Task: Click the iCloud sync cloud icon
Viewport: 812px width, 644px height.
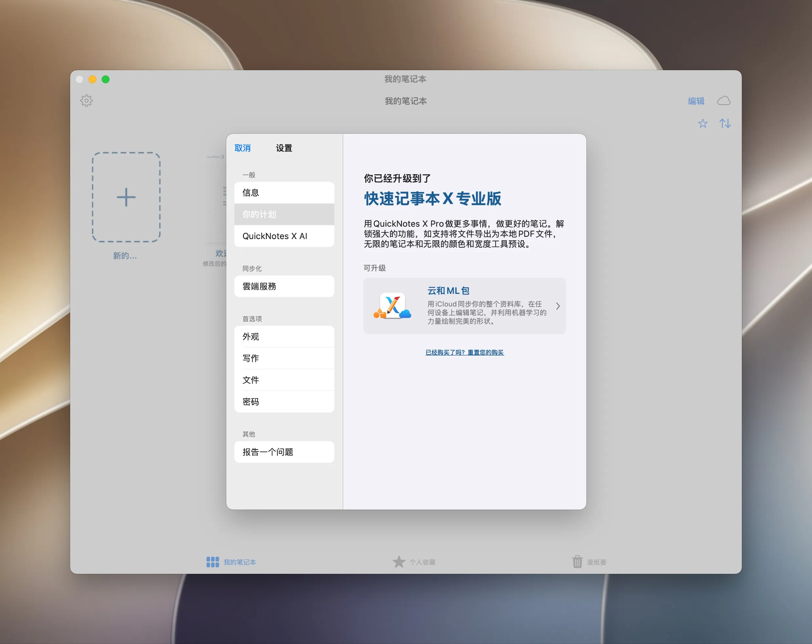Action: point(723,101)
